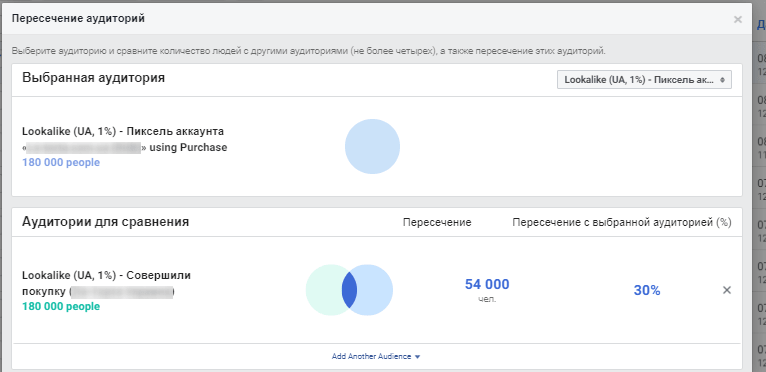Click Пересечение с выбранной аудиторией (%) header
The height and width of the screenshot is (372, 766).
622,223
